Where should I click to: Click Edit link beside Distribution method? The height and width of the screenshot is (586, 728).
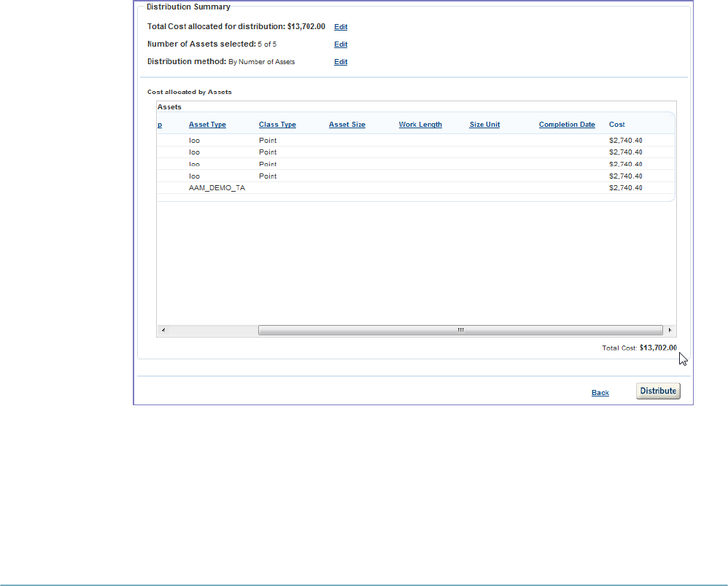pos(341,62)
